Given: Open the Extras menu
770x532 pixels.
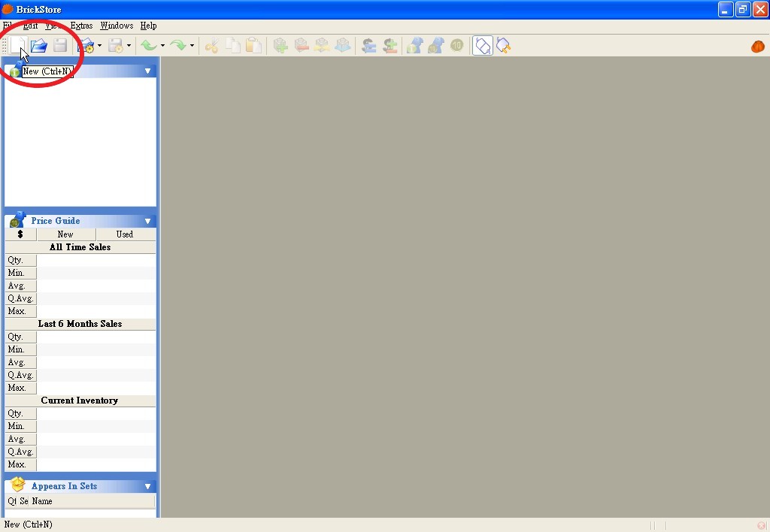Looking at the screenshot, I should point(81,26).
